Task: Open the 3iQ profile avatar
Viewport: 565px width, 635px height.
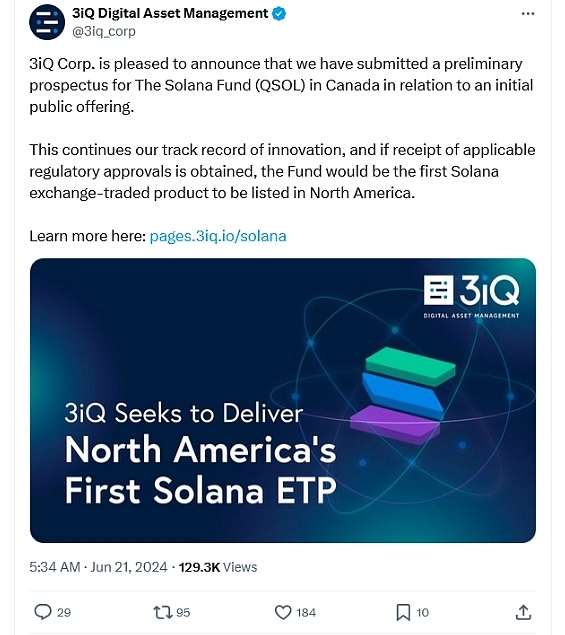Action: click(47, 22)
